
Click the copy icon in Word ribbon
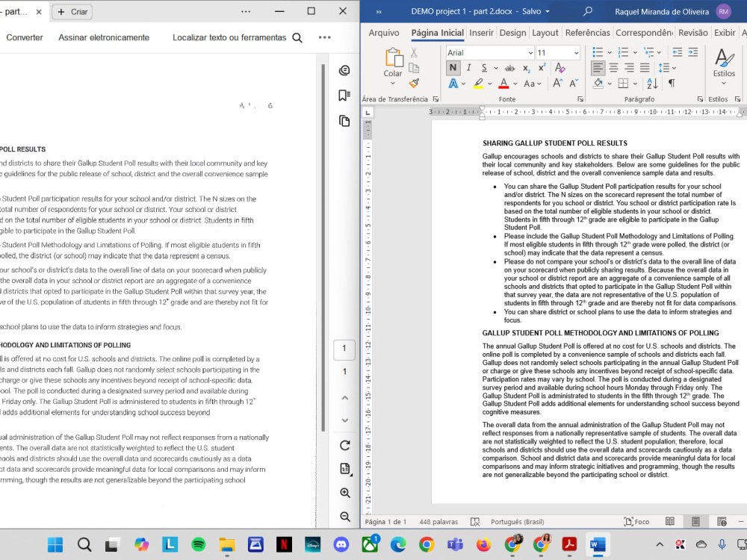click(x=414, y=68)
